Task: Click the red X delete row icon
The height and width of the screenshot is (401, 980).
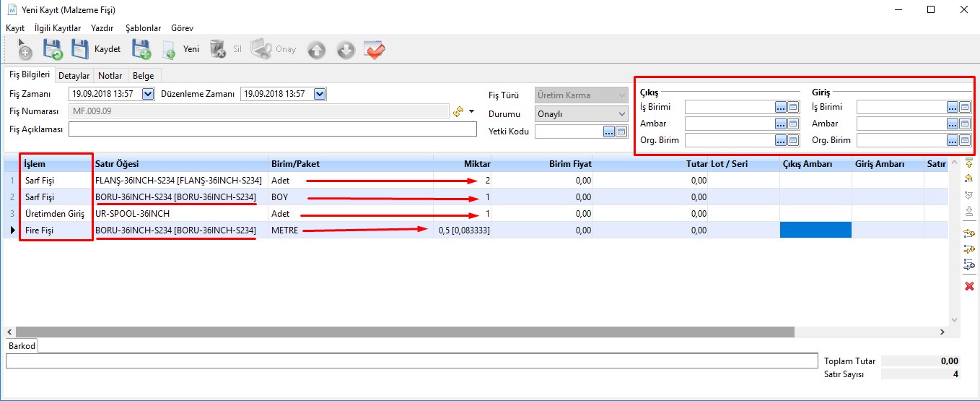Action: (969, 287)
